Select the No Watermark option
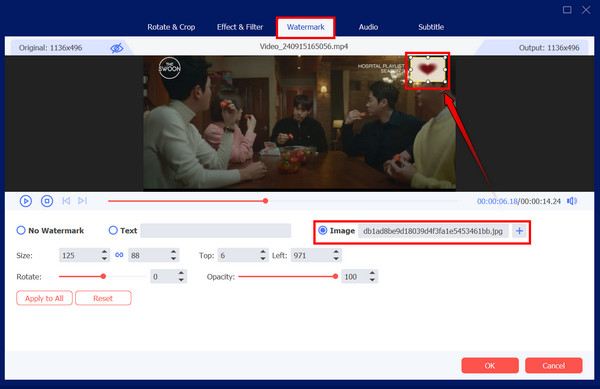600x389 pixels. [21, 230]
